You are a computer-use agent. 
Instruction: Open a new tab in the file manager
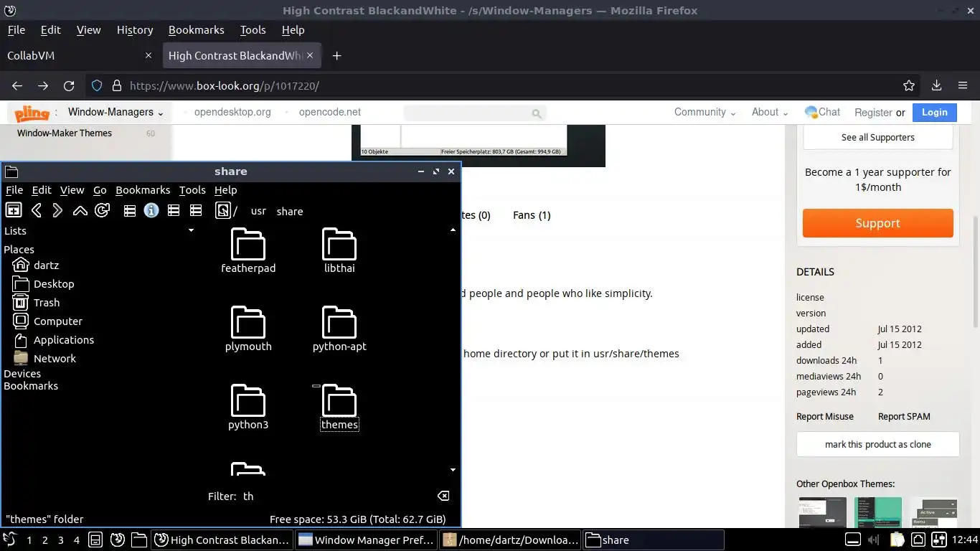(13, 210)
